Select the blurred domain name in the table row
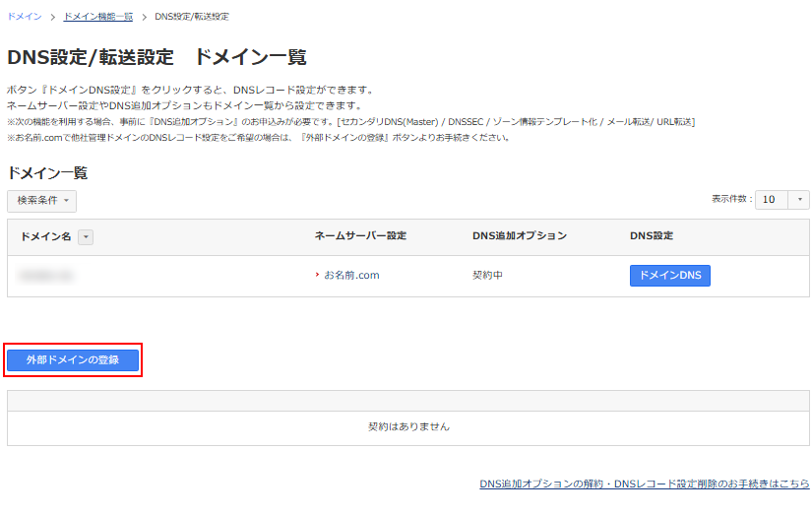 pyautogui.click(x=49, y=276)
